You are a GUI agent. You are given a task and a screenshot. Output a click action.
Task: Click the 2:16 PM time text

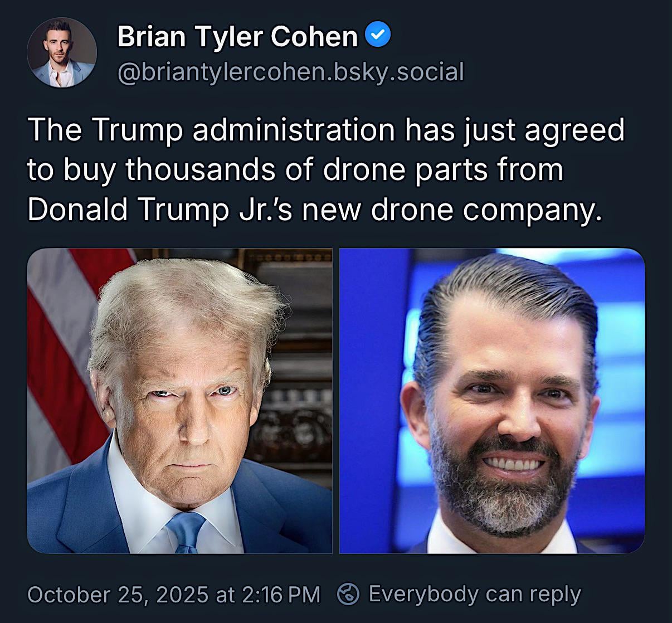click(281, 594)
